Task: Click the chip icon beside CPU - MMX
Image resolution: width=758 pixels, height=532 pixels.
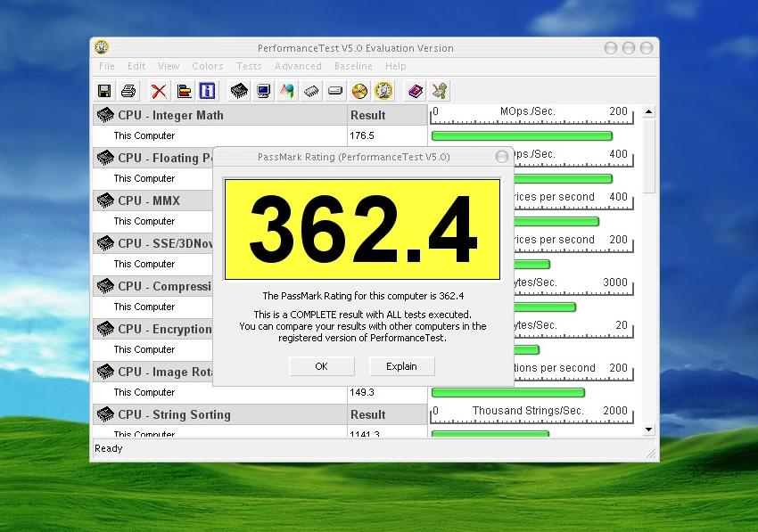Action: pyautogui.click(x=105, y=200)
